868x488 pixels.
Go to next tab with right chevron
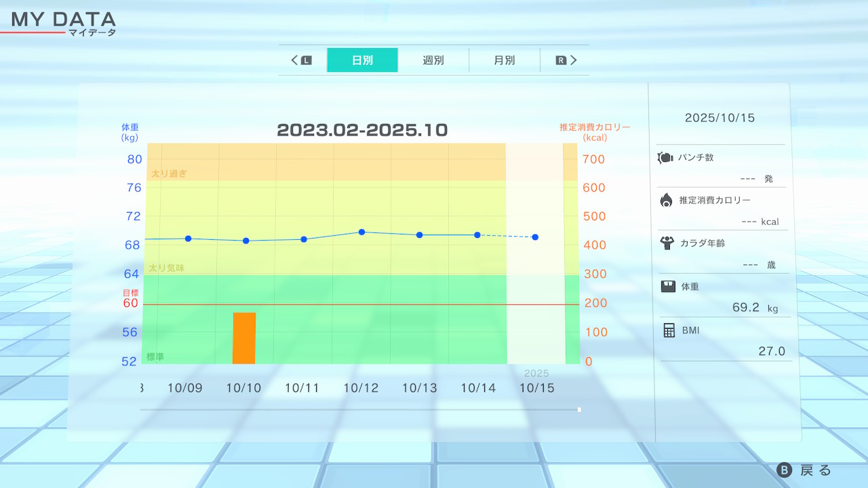(x=574, y=60)
